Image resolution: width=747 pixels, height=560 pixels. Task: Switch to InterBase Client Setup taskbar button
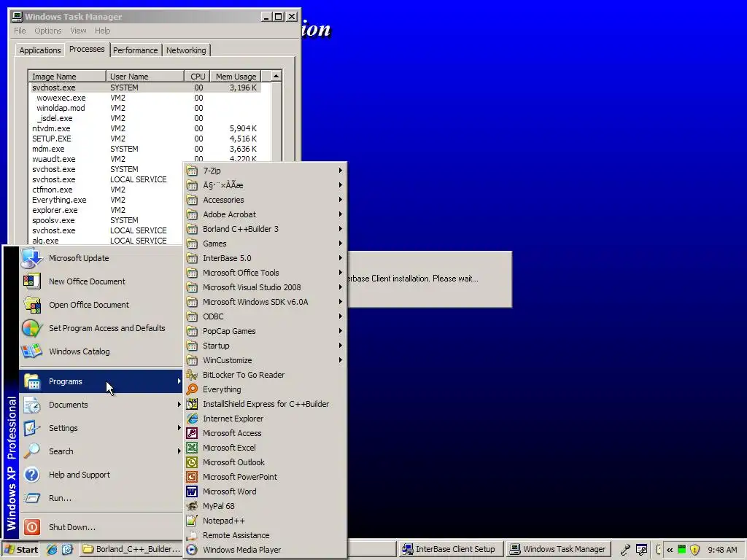click(451, 549)
